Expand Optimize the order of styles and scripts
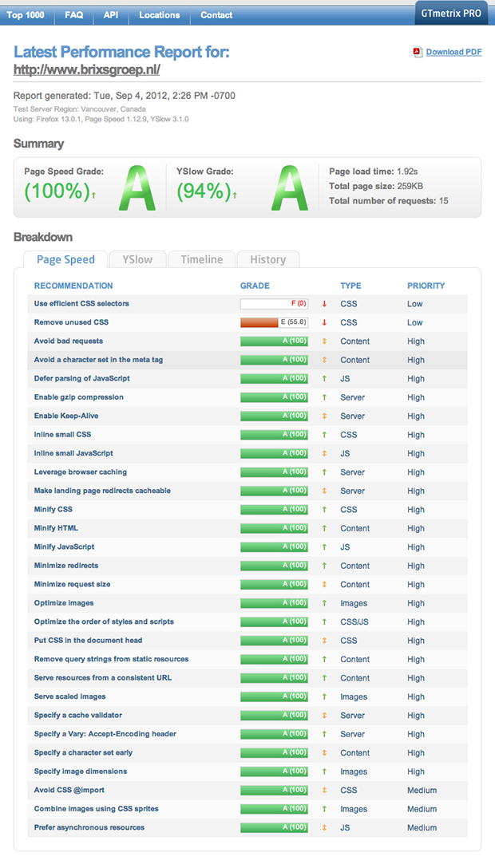The image size is (495, 868). pos(104,621)
